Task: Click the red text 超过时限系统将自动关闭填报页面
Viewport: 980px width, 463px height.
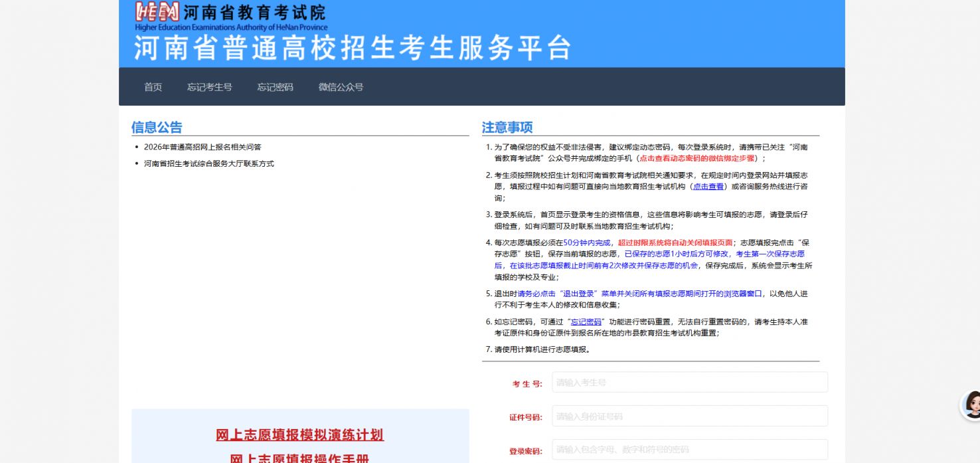Action: click(675, 242)
